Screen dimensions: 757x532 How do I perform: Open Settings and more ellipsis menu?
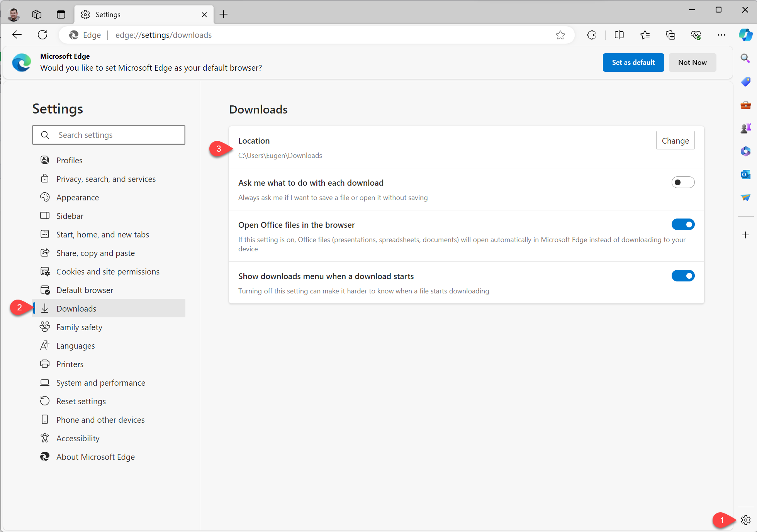(721, 35)
